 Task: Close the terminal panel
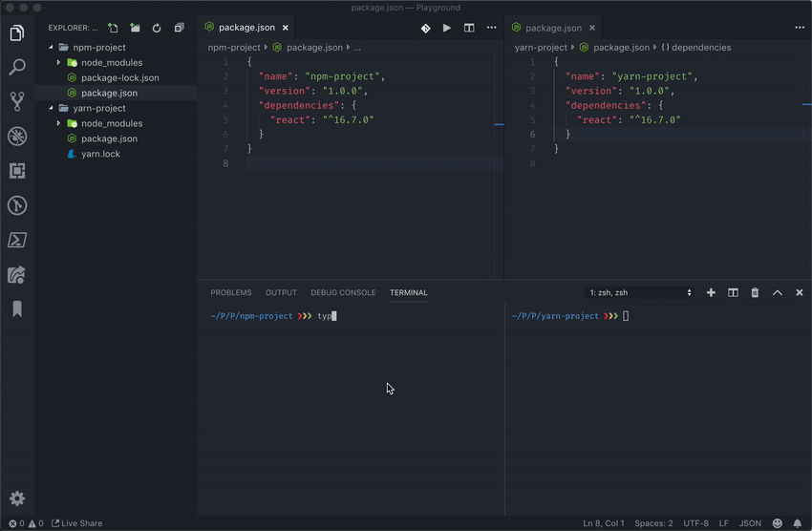tap(800, 293)
